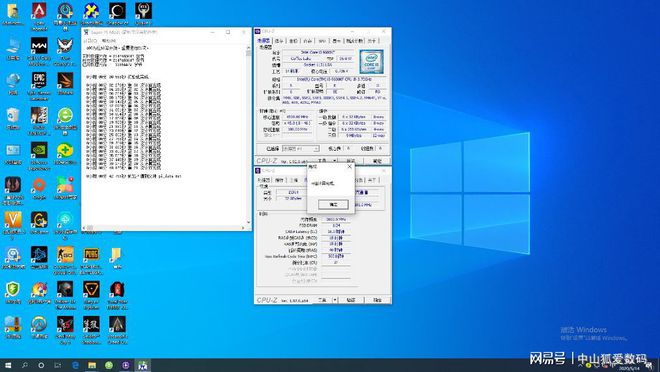This screenshot has height=372, width=660.
Task: Launch the Modern Warfare MW desktop icon
Action: coord(39,45)
